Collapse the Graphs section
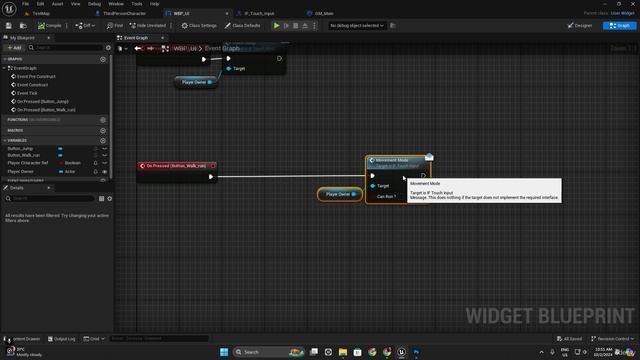 [4, 59]
